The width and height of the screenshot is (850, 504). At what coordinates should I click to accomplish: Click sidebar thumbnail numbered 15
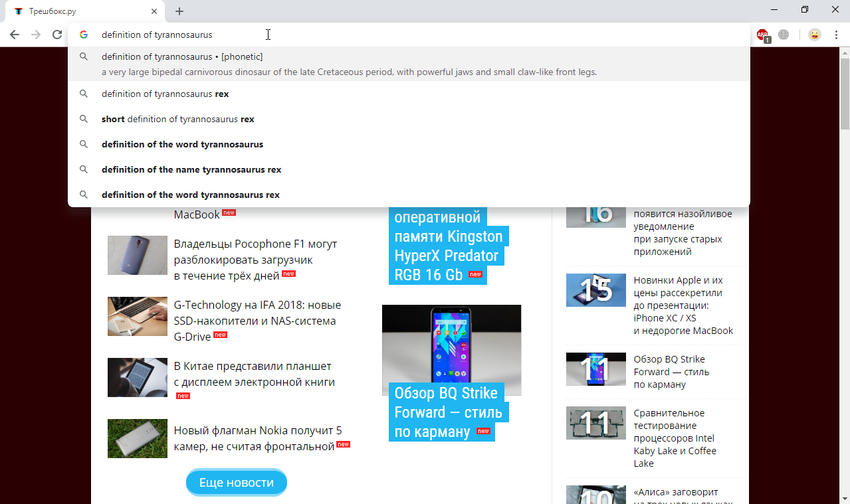click(596, 290)
